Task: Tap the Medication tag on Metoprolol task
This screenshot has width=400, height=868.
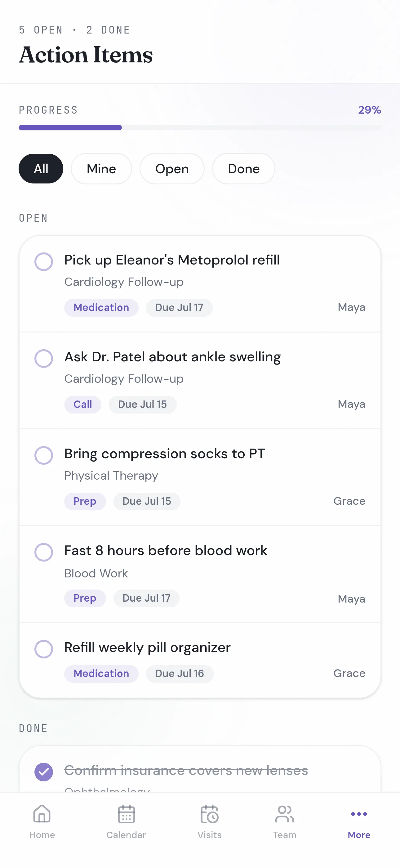Action: coord(101,308)
